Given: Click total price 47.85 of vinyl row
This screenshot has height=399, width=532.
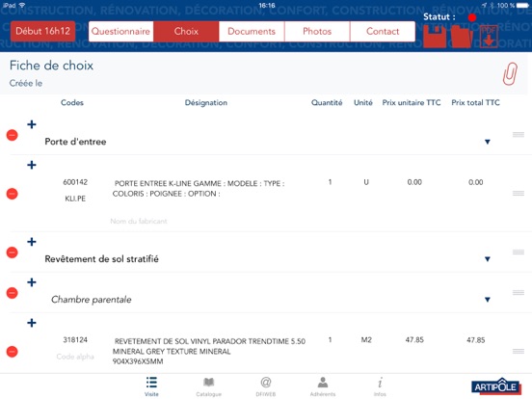Looking at the screenshot, I should (x=476, y=339).
